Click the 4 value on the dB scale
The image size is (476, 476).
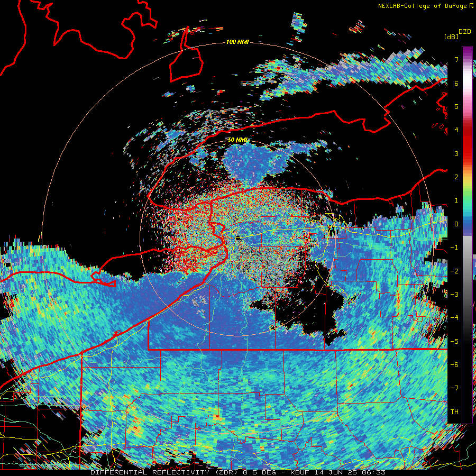(456, 130)
